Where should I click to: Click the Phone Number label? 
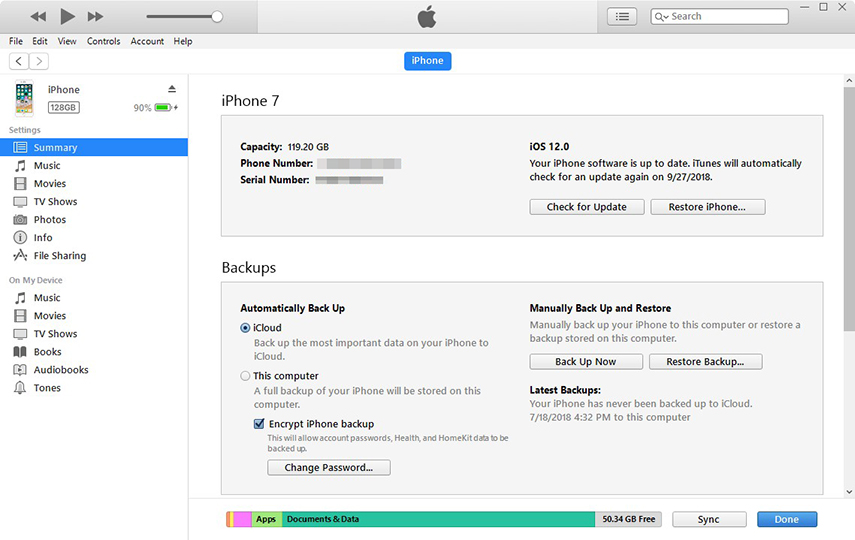[x=276, y=163]
